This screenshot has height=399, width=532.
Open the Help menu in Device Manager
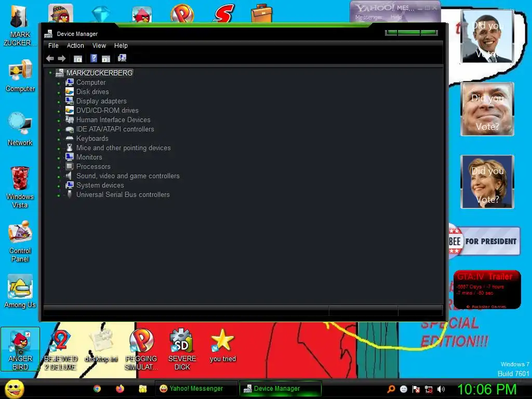(x=121, y=46)
